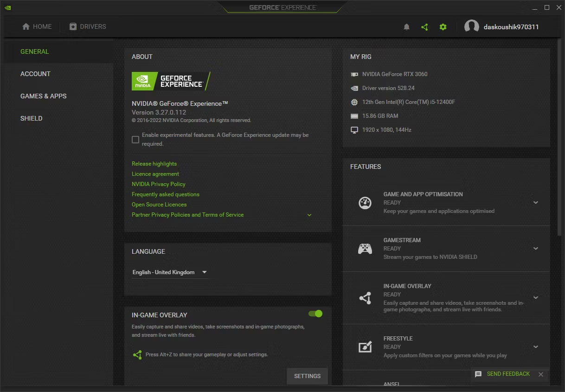Image resolution: width=565 pixels, height=392 pixels.
Task: Click the share overlay icon in header
Action: tap(424, 27)
